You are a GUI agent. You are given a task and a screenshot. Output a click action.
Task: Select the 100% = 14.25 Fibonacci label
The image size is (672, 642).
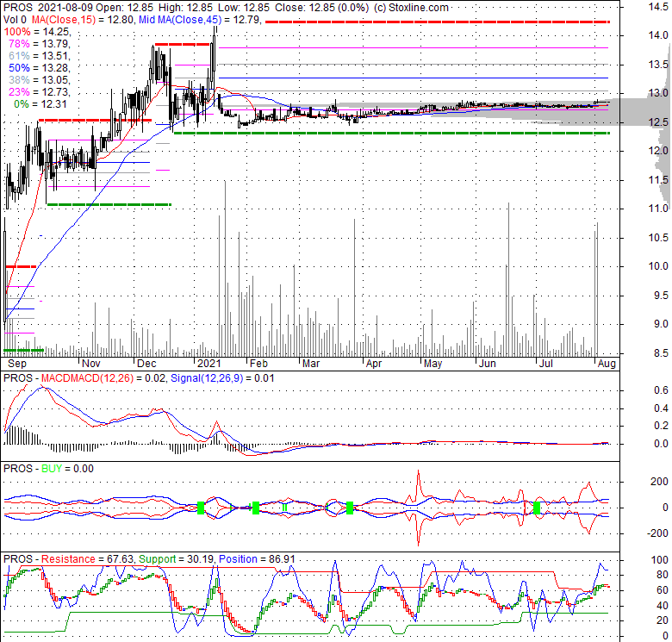pyautogui.click(x=37, y=32)
